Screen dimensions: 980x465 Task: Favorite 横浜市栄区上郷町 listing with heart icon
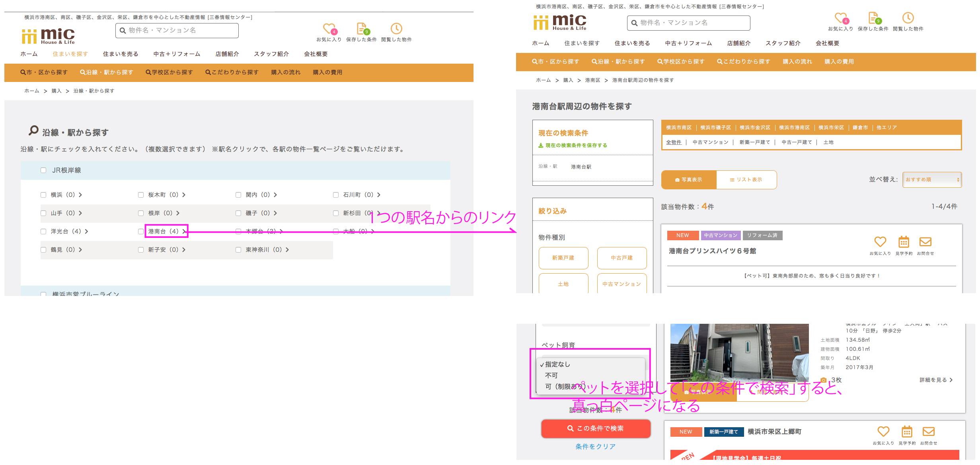pos(883,432)
